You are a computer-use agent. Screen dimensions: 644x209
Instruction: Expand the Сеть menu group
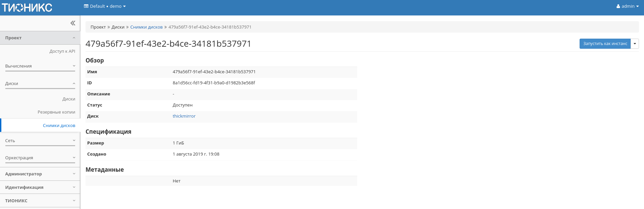(40, 141)
